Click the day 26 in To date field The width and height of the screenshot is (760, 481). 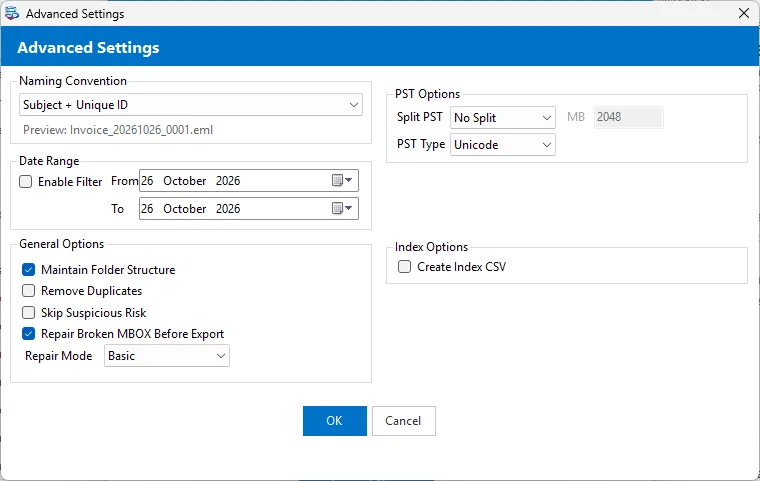click(147, 209)
